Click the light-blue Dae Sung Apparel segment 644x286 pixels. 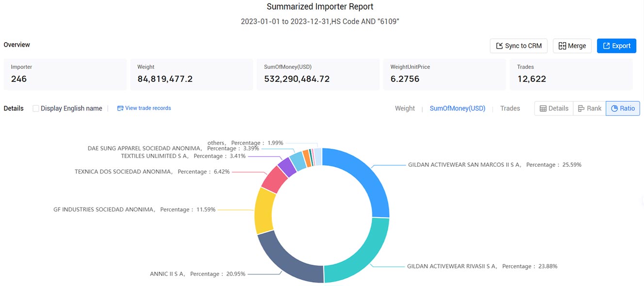click(298, 161)
